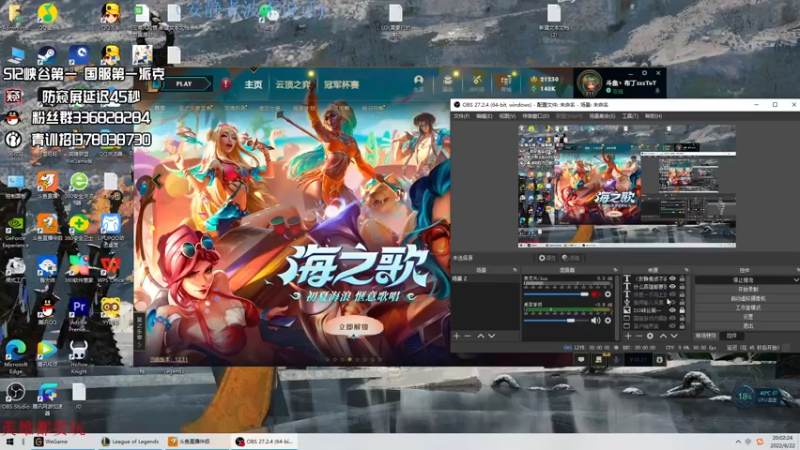800x450 pixels.
Task: Open the 主页 tab in League client
Action: [253, 85]
